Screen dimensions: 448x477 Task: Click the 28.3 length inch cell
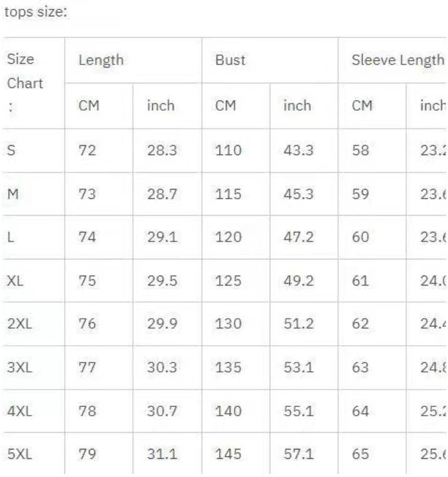click(161, 151)
